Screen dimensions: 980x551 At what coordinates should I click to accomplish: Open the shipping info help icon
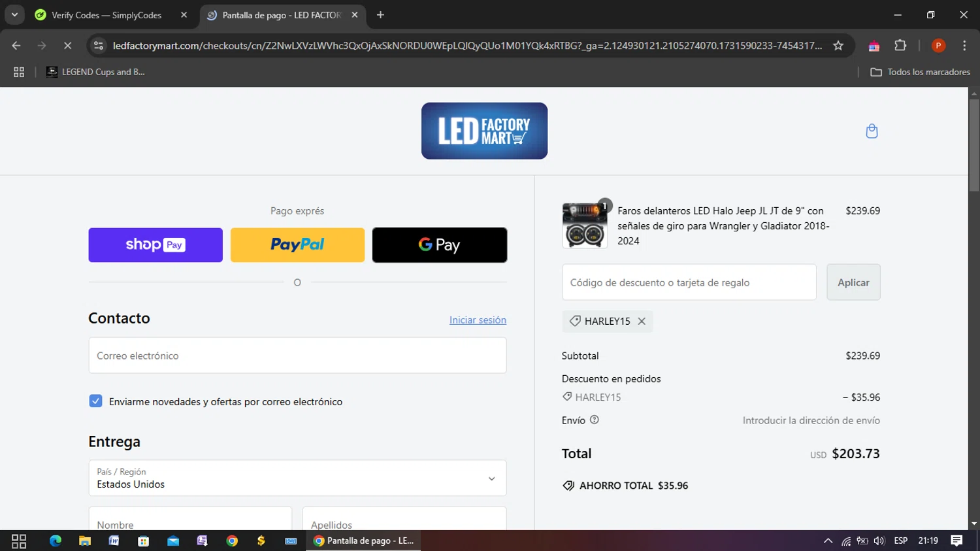click(x=594, y=420)
